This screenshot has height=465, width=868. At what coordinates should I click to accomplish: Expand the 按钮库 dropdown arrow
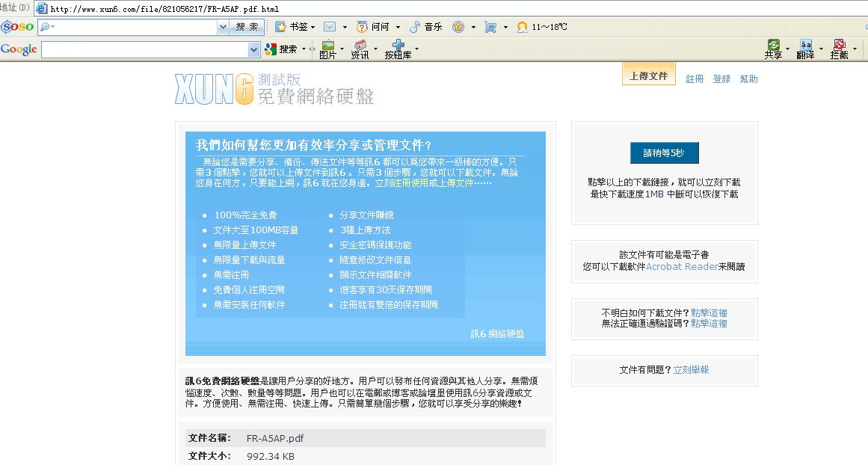(x=417, y=49)
